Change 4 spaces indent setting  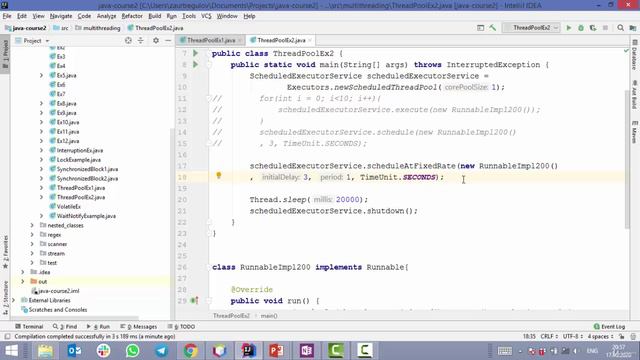pos(600,336)
